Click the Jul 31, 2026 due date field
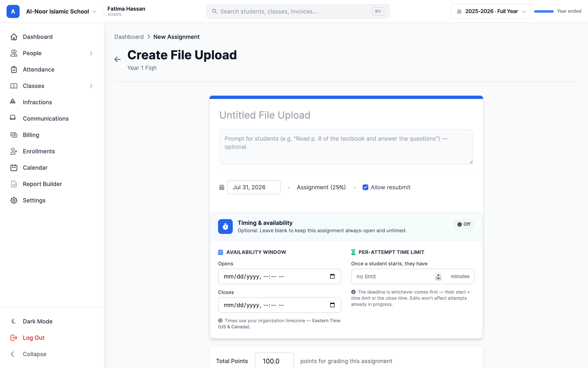Screen dimensions: 588x368 (254, 187)
